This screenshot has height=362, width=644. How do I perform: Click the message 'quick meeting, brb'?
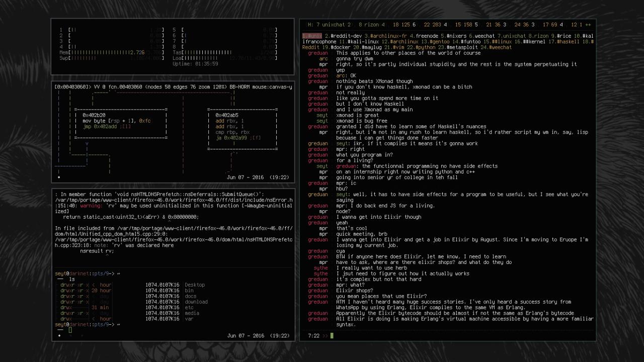click(x=362, y=234)
